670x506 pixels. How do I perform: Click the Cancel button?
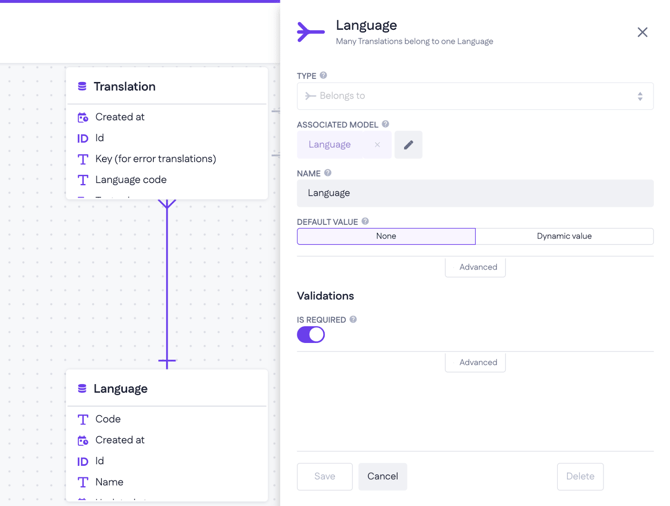382,476
